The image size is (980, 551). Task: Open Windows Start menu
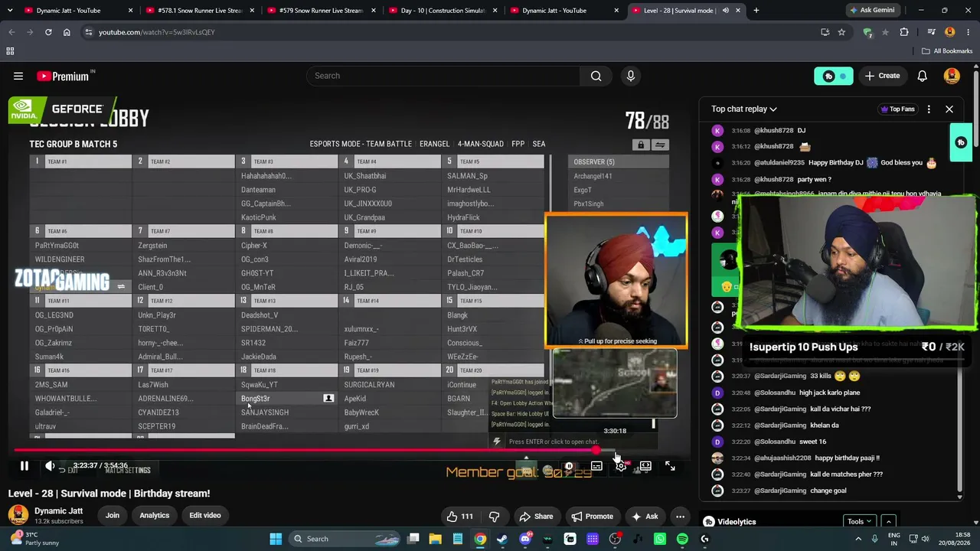[276, 539]
